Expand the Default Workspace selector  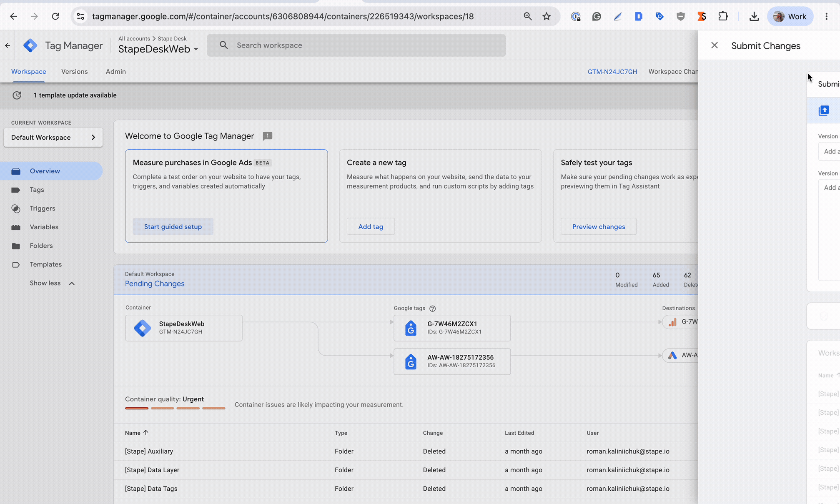(53, 138)
